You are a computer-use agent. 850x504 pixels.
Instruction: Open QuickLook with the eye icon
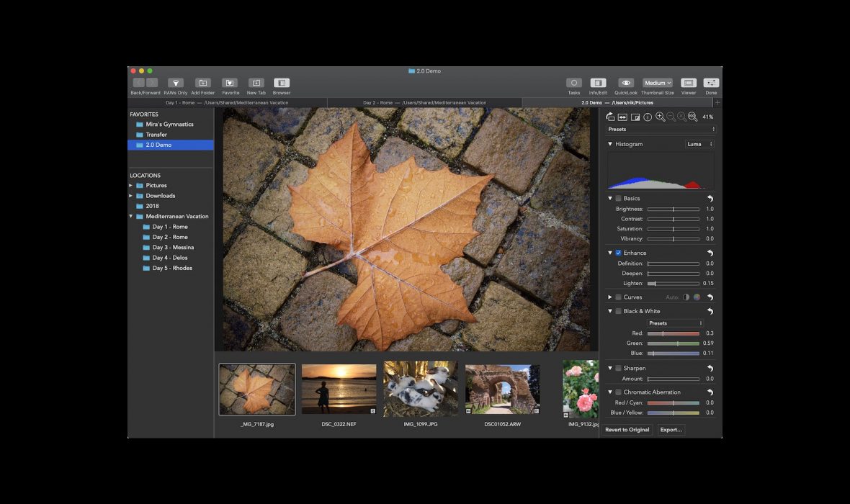(x=626, y=83)
